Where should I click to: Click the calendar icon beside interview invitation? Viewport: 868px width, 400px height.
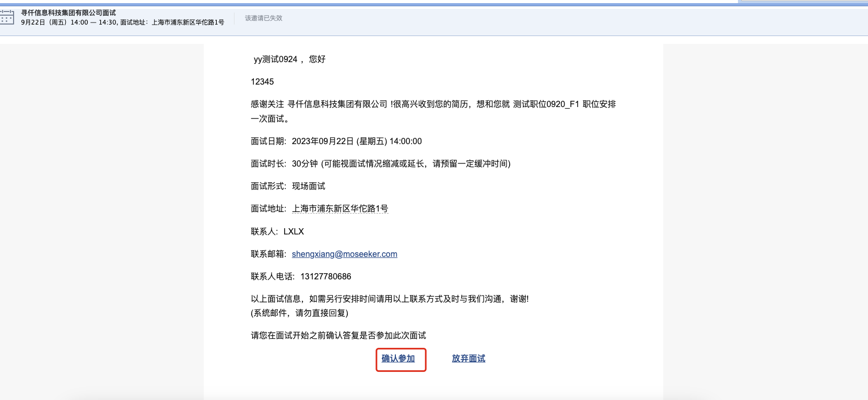7,17
